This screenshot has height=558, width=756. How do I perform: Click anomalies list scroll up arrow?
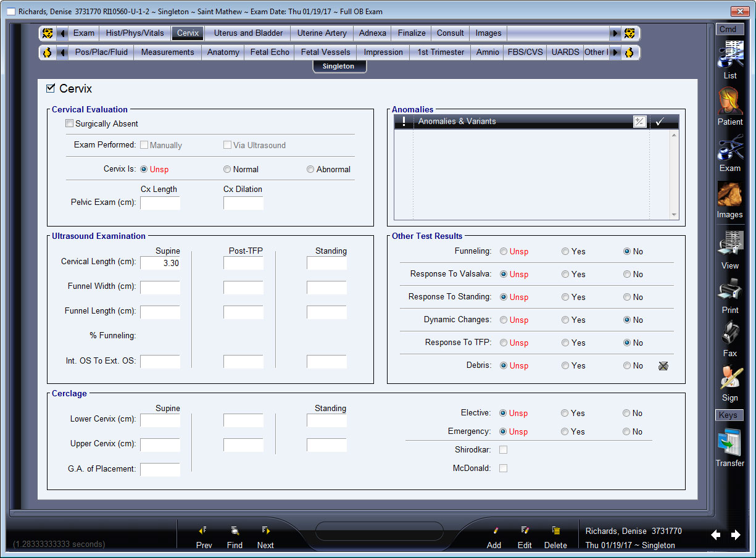point(673,135)
